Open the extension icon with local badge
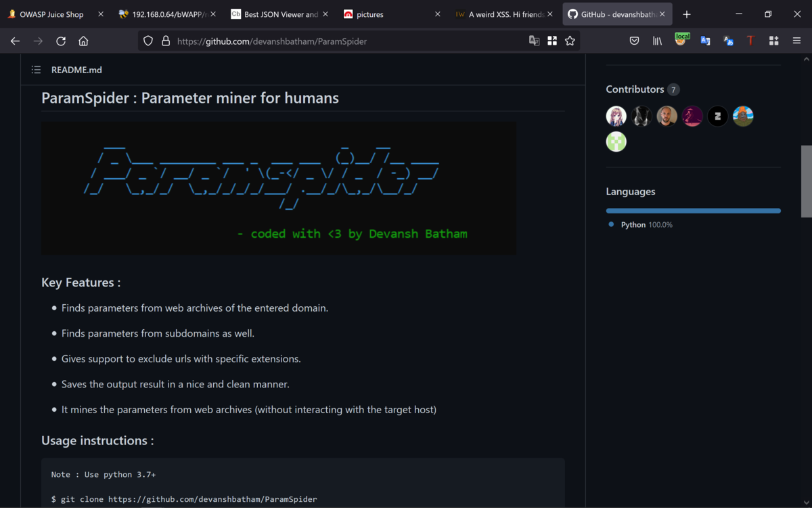Image resolution: width=812 pixels, height=508 pixels. (681, 40)
